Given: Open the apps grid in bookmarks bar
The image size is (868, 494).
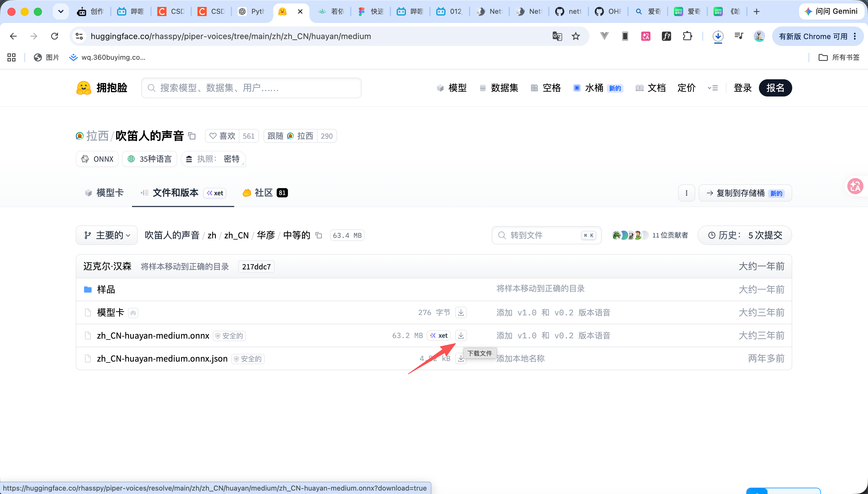Looking at the screenshot, I should click(11, 57).
